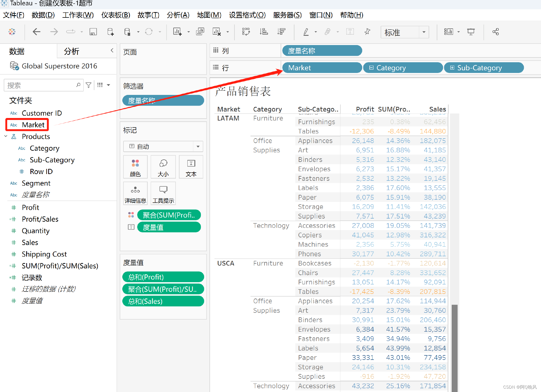541x392 pixels.
Task: Open the mark type 自动 dropdown
Action: pyautogui.click(x=198, y=146)
